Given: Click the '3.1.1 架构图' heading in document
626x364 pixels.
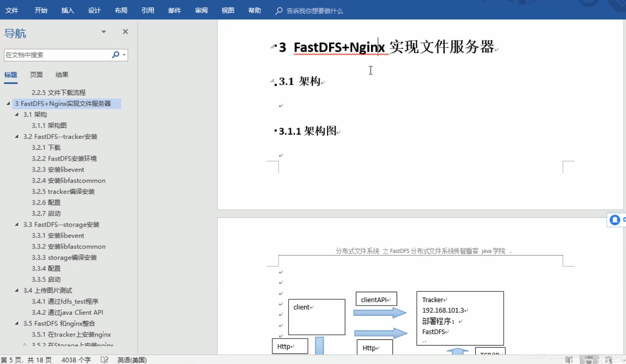Looking at the screenshot, I should click(x=307, y=131).
